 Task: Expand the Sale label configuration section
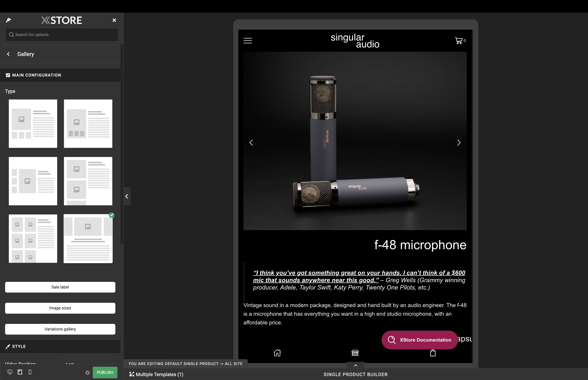pos(60,287)
